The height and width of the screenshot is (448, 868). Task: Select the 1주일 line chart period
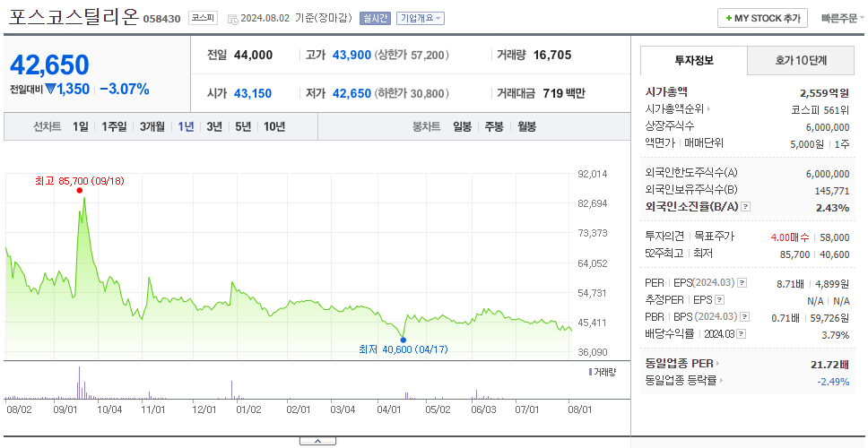click(x=114, y=126)
